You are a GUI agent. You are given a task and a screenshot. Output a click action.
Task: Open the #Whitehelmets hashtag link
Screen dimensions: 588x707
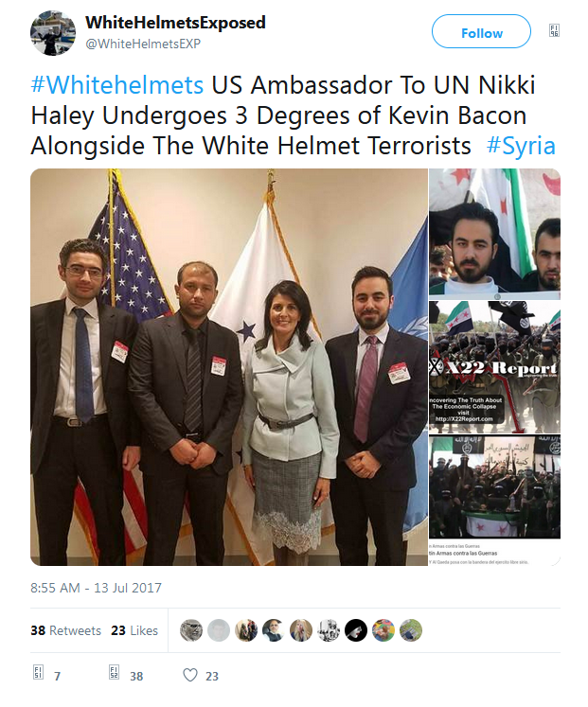(x=117, y=85)
